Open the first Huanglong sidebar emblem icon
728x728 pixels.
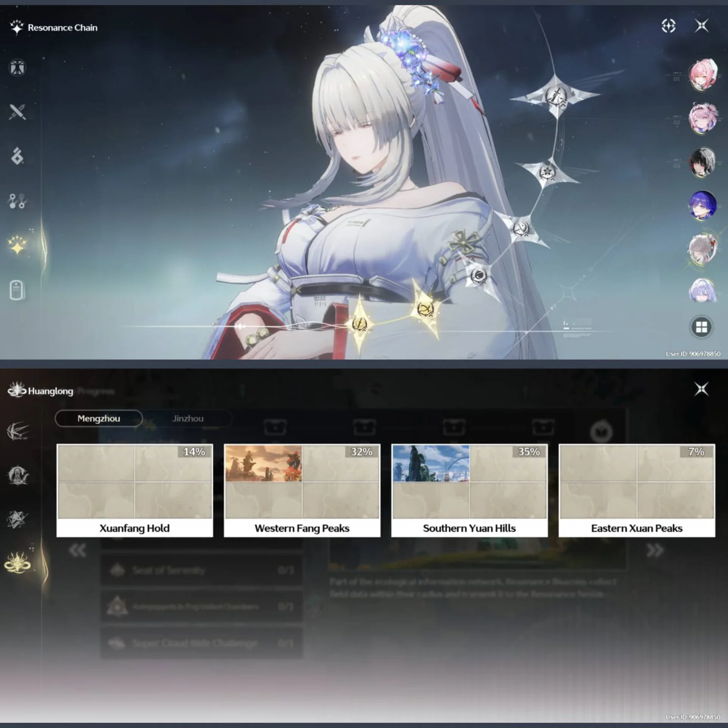(x=17, y=431)
